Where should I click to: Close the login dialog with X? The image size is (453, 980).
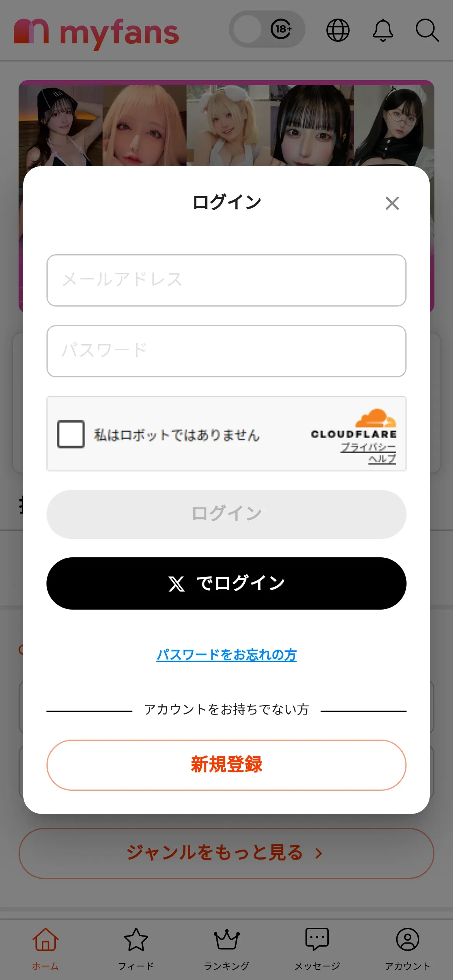392,203
